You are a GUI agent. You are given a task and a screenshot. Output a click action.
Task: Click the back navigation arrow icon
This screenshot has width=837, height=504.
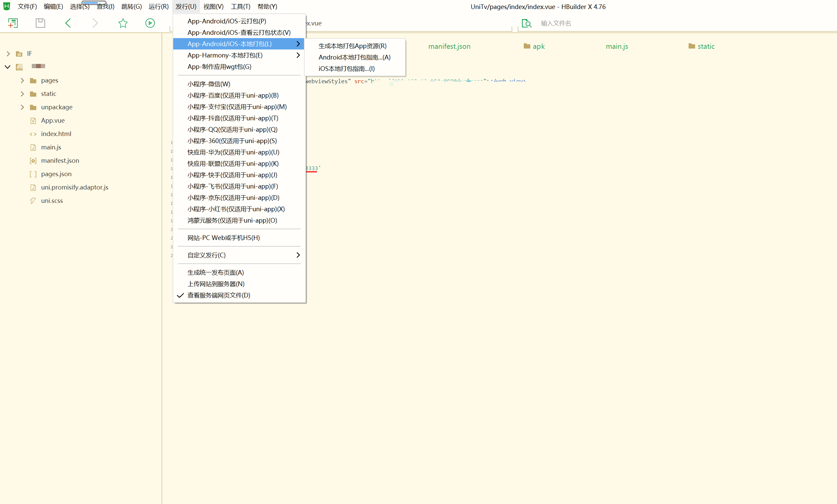68,23
